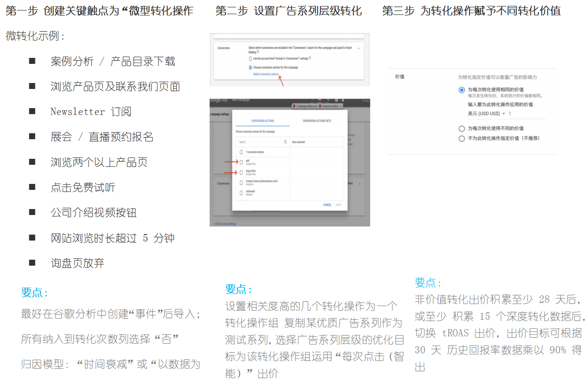588x387 pixels.
Task: Check the 'add' Google Play conversion checkbox
Action: point(241,162)
